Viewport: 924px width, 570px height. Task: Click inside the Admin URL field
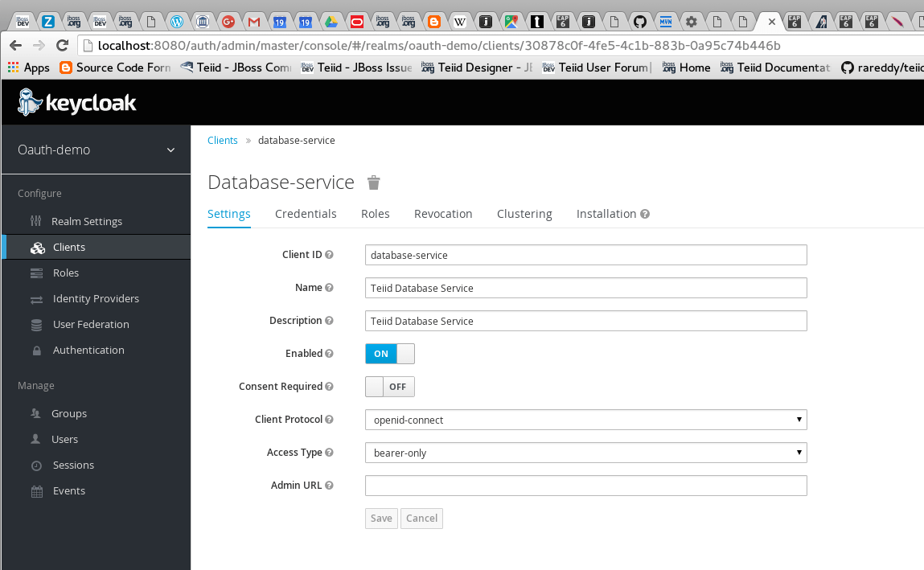coord(585,485)
